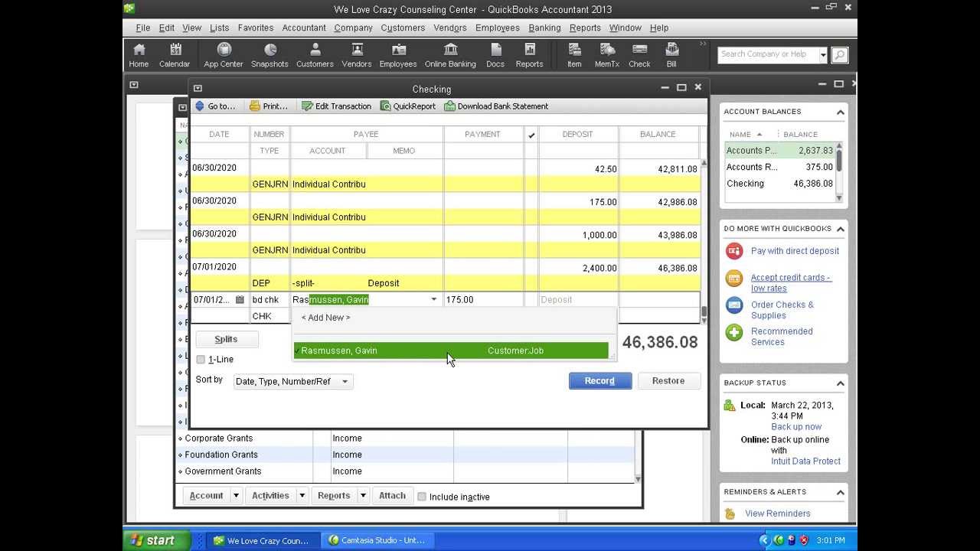This screenshot has height=551, width=980.
Task: Click Back up now link
Action: 796,427
